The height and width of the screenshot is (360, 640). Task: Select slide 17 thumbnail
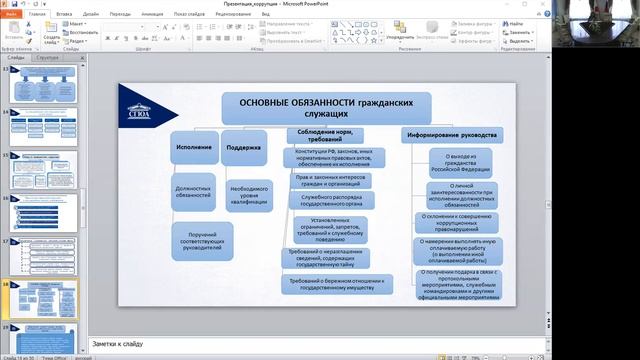pos(44,256)
